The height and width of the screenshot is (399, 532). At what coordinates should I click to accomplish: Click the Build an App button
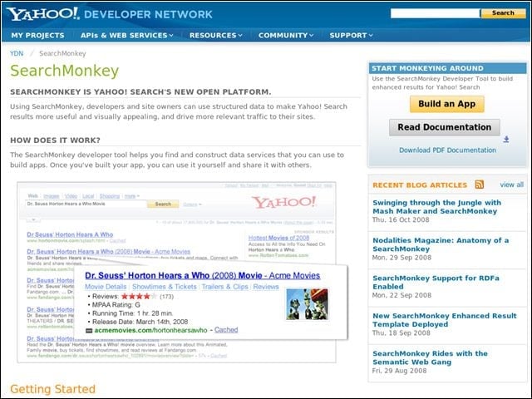(x=447, y=104)
